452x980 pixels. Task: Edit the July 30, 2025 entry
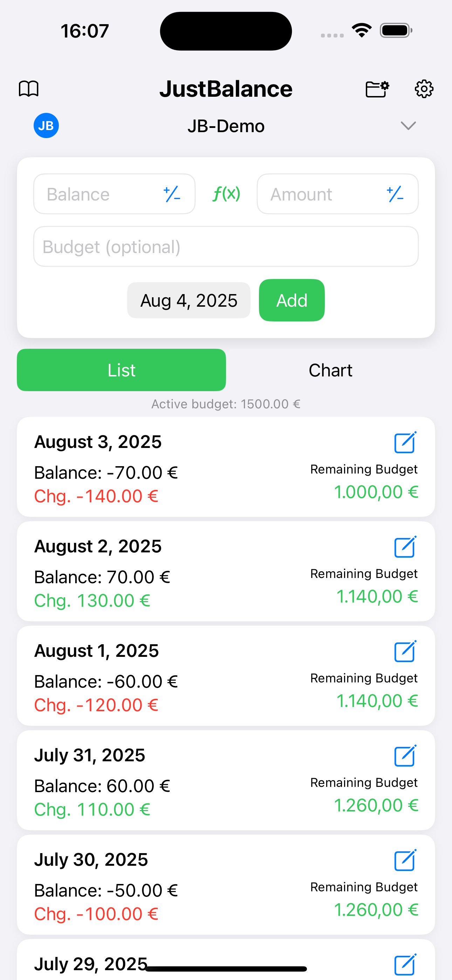pyautogui.click(x=405, y=860)
